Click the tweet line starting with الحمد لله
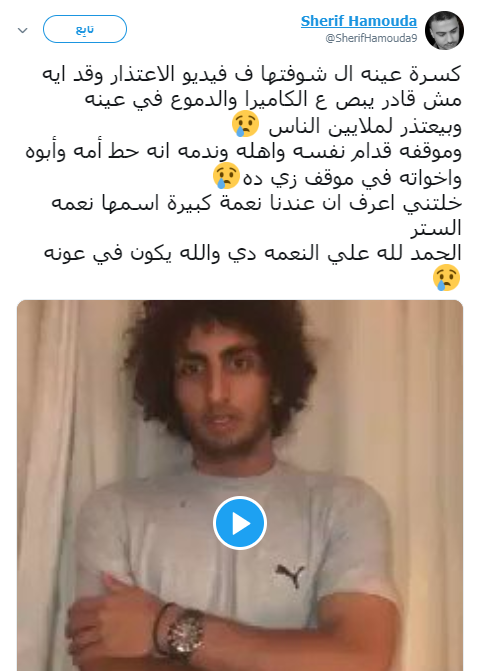This screenshot has height=671, width=478. click(x=252, y=254)
